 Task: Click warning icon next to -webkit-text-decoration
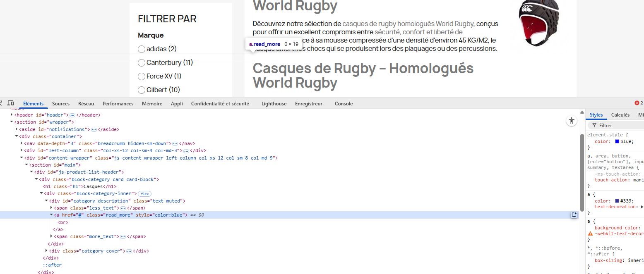591,233
